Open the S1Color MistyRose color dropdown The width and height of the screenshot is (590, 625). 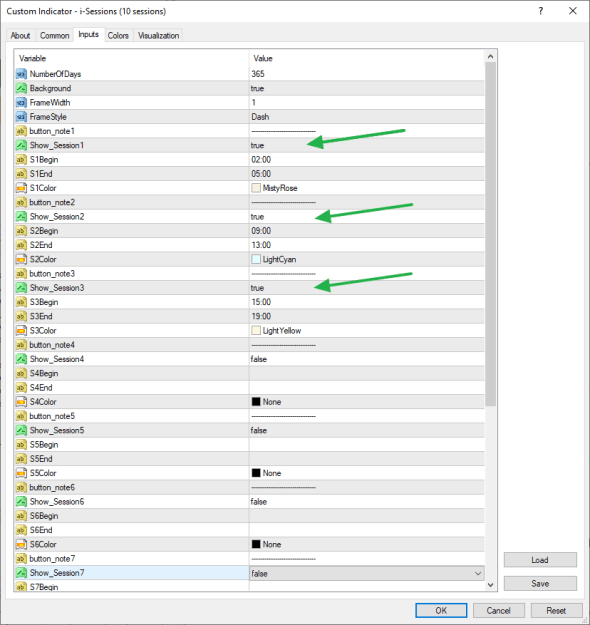coord(366,188)
